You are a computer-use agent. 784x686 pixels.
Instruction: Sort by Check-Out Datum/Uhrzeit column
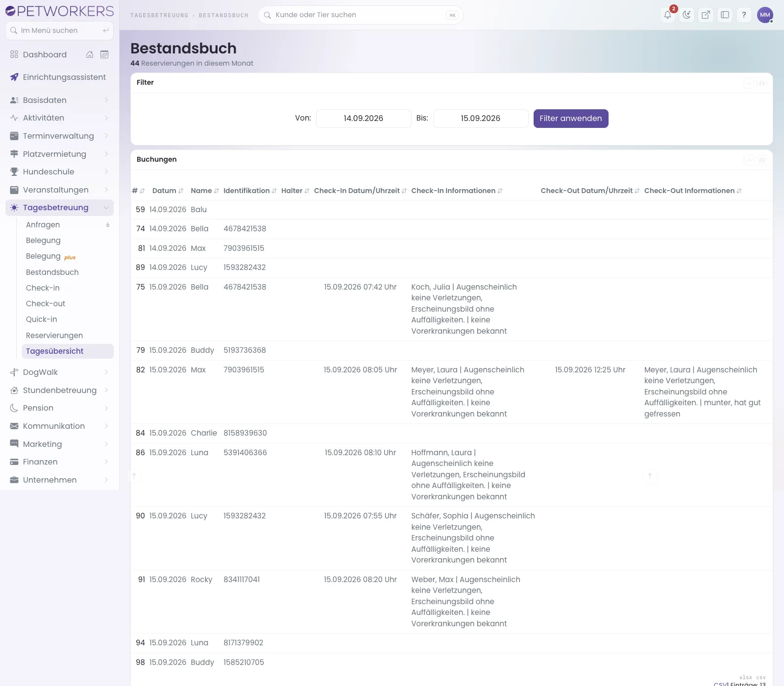point(590,191)
